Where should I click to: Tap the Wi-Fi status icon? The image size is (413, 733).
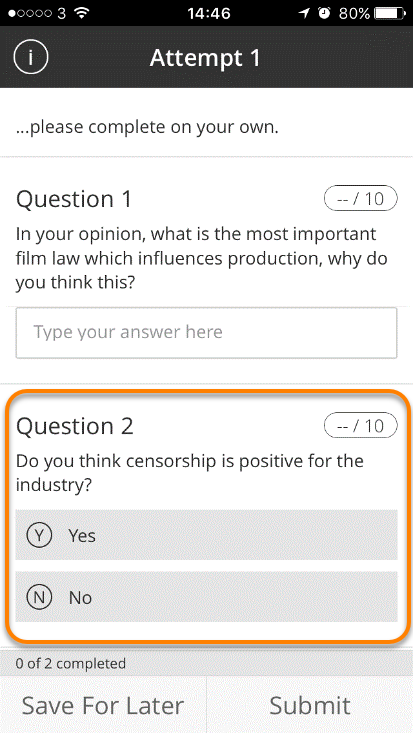pyautogui.click(x=82, y=13)
